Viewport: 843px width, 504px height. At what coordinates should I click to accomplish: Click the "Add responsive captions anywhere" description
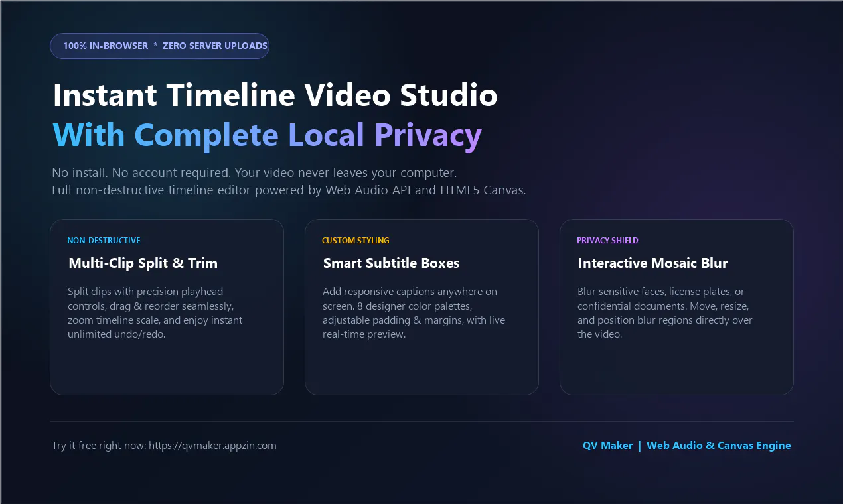click(414, 313)
